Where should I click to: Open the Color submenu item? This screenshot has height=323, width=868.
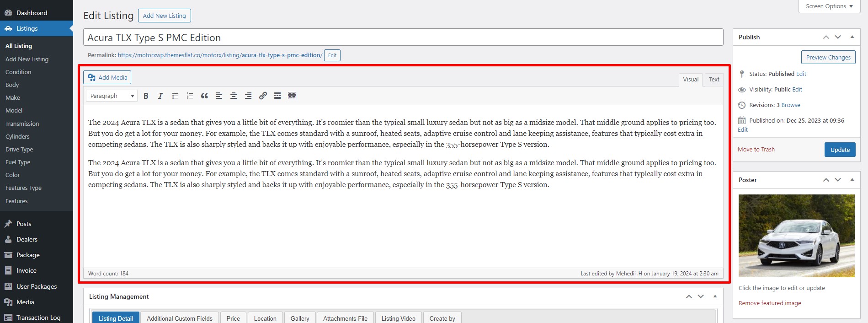pos(12,175)
